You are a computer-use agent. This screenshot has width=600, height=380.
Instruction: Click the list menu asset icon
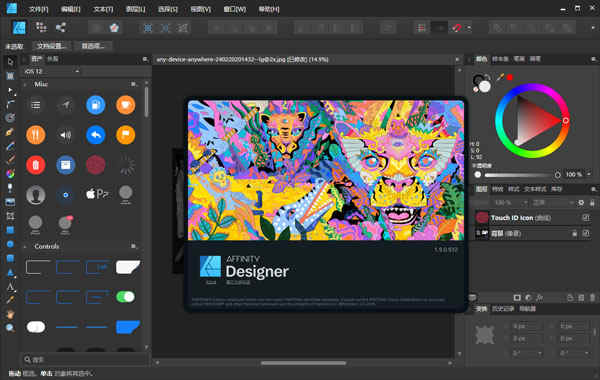pyautogui.click(x=36, y=105)
